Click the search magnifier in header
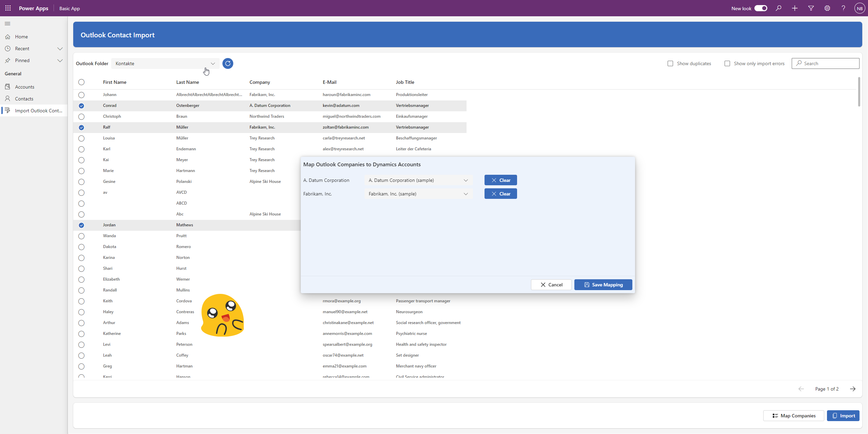Screen dimensions: 868x434 pos(778,8)
